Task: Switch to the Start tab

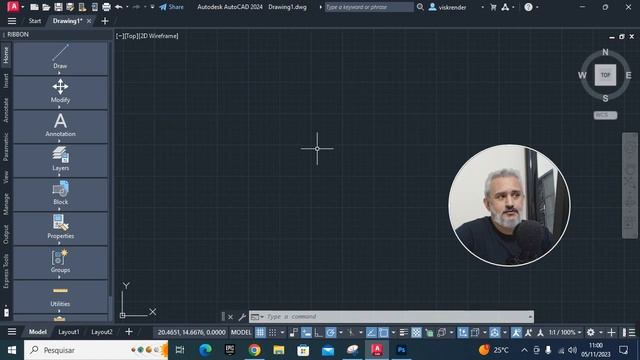Action: click(x=35, y=21)
